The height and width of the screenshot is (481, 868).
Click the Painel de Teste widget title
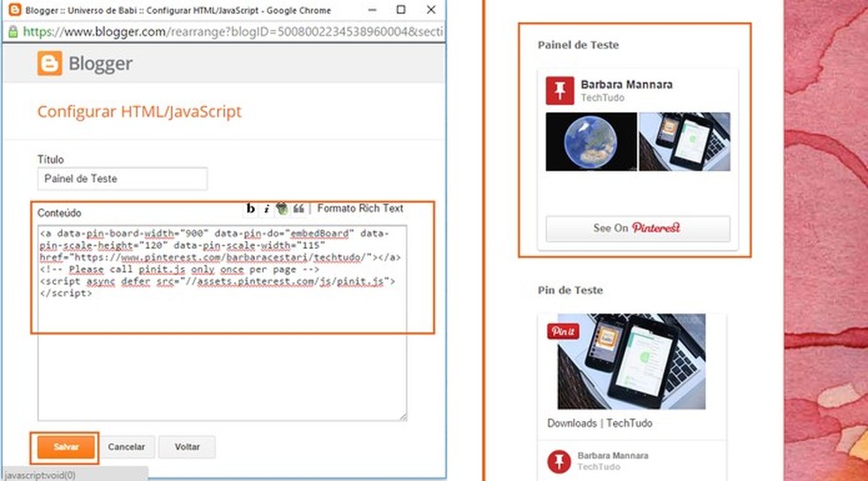[578, 45]
